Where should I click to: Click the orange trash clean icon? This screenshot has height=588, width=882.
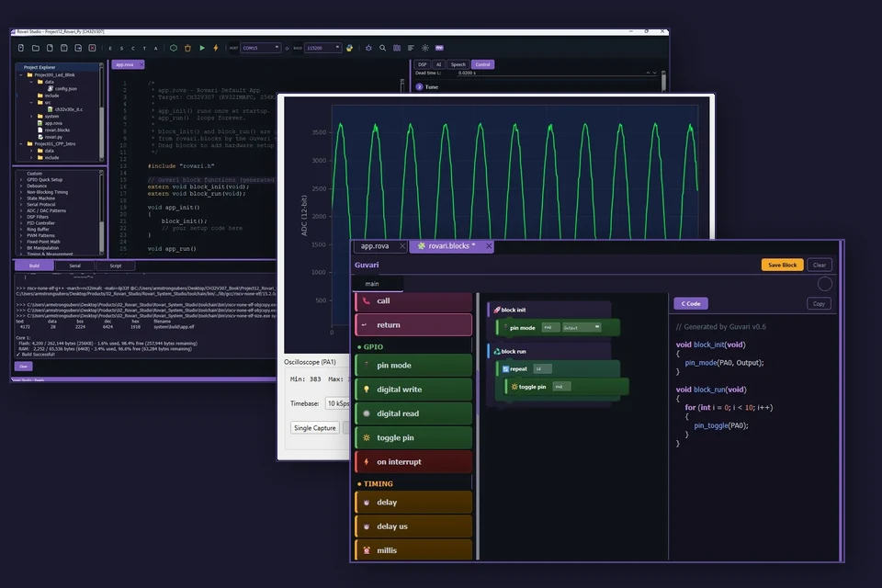coord(187,49)
